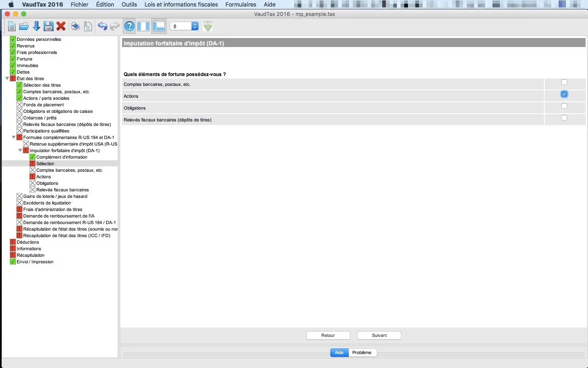The width and height of the screenshot is (588, 368).
Task: Select Gains de loterie / jeux de hasard
Action: (55, 196)
